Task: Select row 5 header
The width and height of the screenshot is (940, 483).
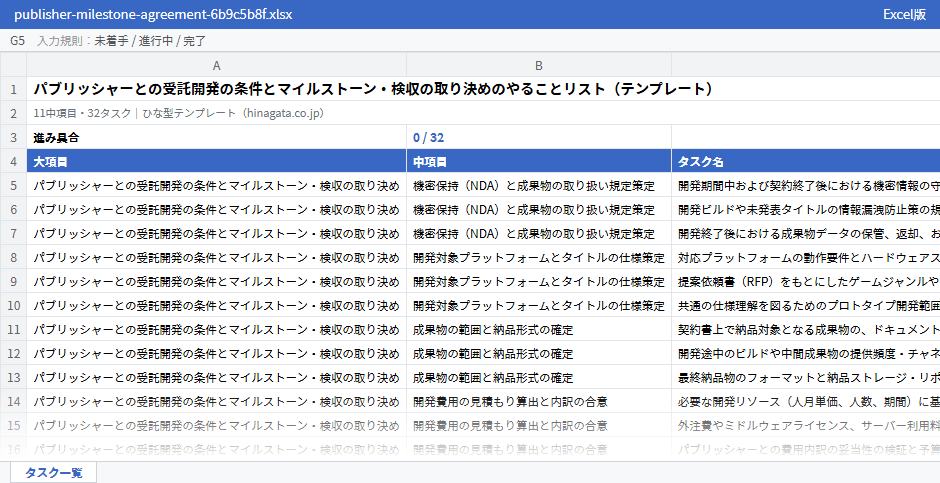Action: (13, 185)
